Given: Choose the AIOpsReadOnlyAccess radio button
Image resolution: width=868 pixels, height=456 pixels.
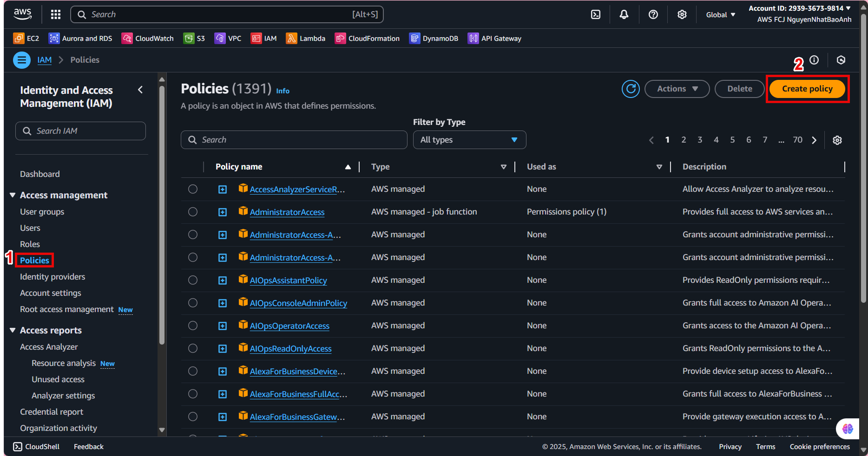Looking at the screenshot, I should 193,348.
